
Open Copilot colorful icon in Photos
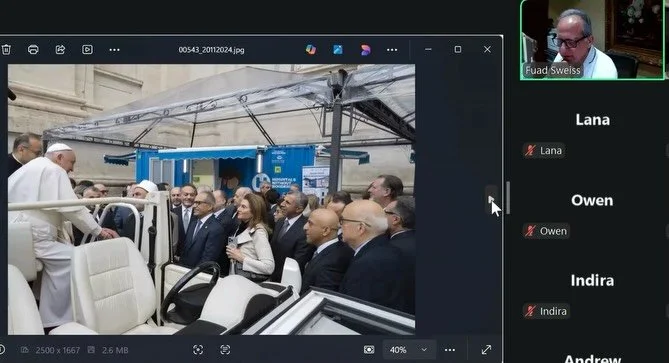311,49
